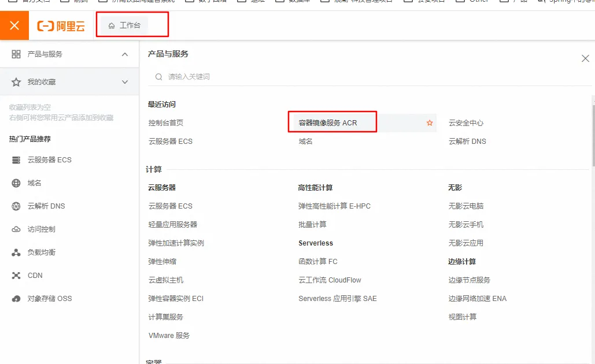Click the 云解析 DNS sidebar icon

[16, 206]
